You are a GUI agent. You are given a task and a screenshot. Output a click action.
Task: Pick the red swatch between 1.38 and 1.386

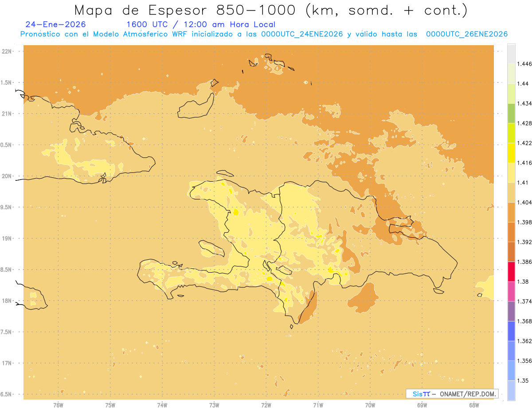click(511, 271)
